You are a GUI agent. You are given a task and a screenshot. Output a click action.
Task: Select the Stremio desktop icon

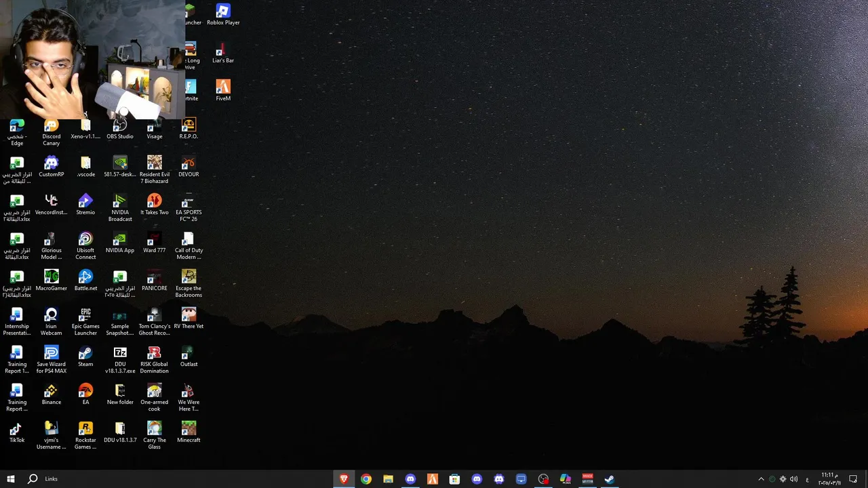(x=85, y=205)
